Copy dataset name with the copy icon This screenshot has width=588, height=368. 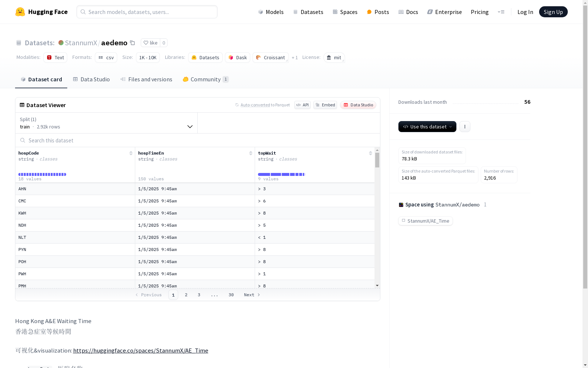[132, 43]
